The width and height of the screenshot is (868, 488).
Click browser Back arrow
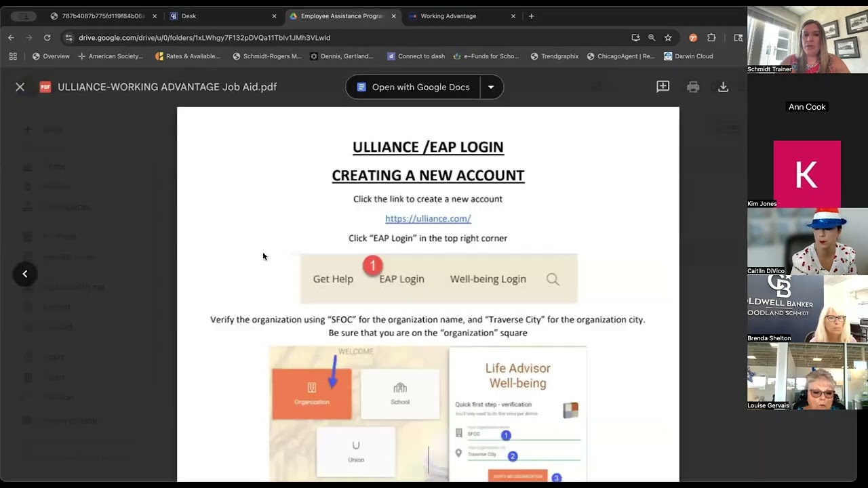click(x=12, y=37)
